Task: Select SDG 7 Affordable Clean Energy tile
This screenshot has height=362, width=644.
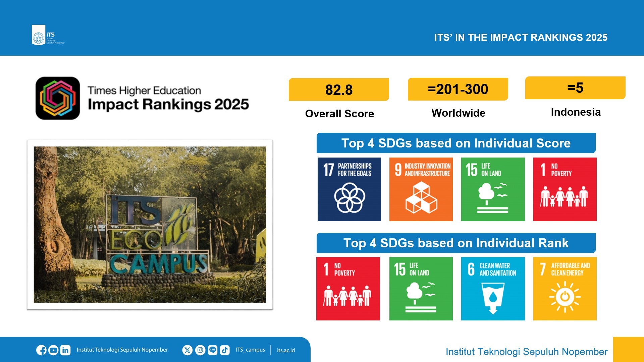Action: 565,289
